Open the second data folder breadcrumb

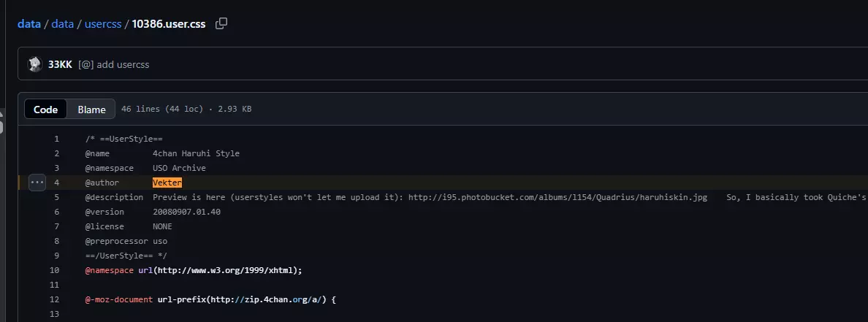coord(63,24)
